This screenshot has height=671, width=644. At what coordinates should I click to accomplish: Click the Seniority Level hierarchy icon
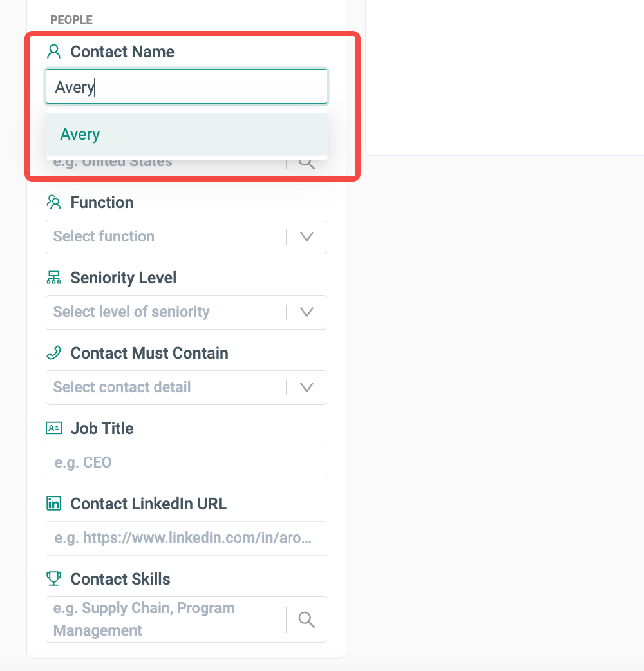pos(54,278)
